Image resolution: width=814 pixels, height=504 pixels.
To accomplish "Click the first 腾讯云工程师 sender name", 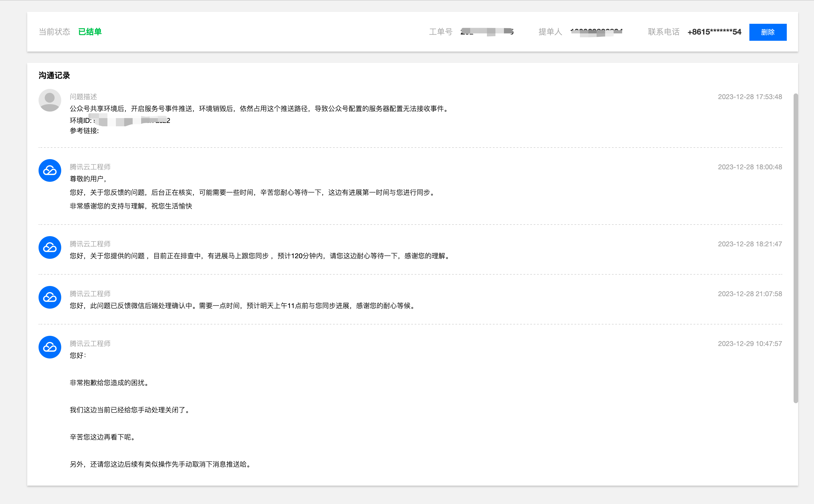I will coord(90,167).
